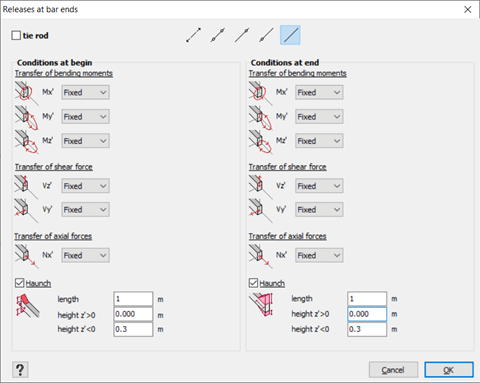Click the Mz' moment icon under Conditions at end

[x=260, y=141]
